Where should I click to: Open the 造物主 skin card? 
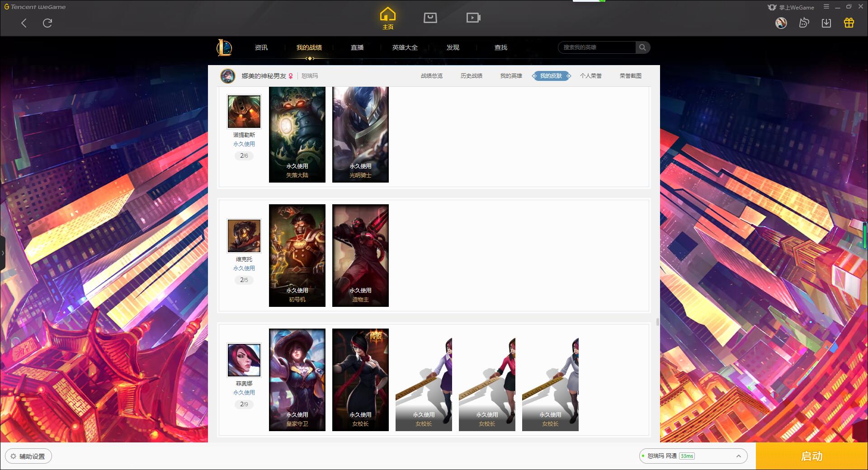pos(360,255)
